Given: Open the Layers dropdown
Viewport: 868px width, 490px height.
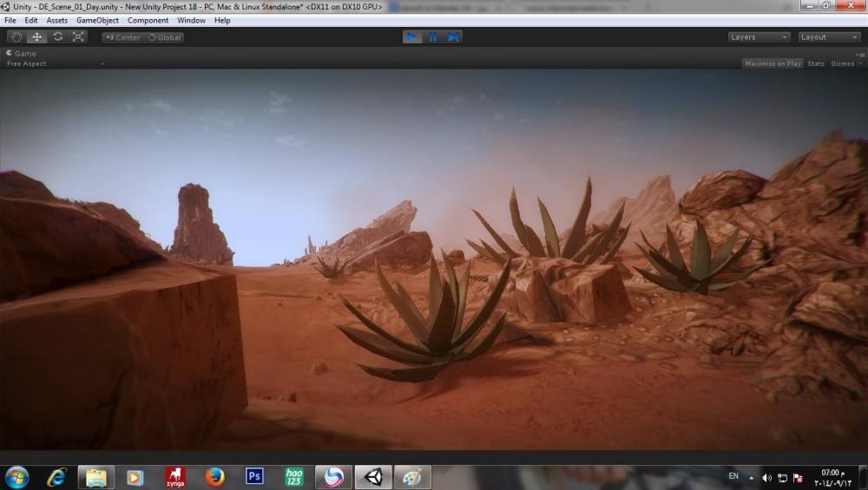Looking at the screenshot, I should pyautogui.click(x=759, y=37).
